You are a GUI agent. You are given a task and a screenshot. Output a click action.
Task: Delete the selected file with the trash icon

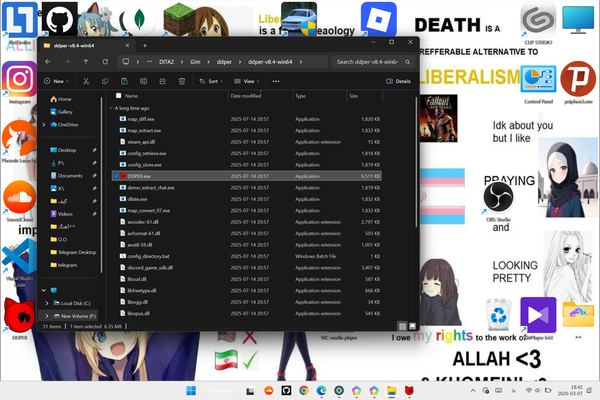pyautogui.click(x=182, y=81)
